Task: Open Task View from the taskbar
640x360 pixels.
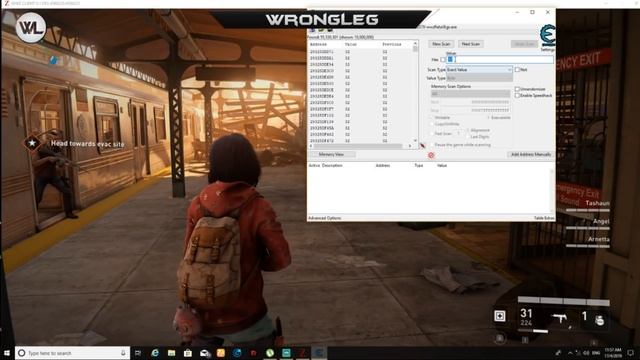Action: coord(138,353)
